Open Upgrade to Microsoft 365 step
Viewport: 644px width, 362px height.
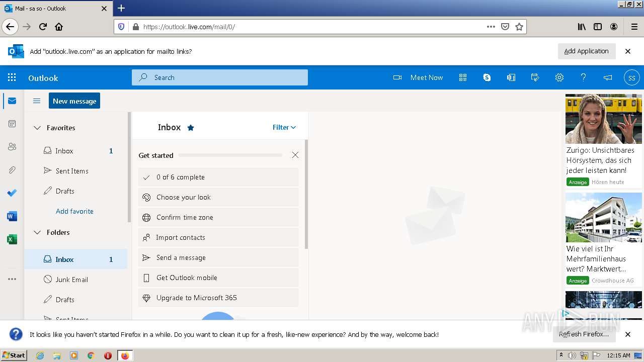218,298
